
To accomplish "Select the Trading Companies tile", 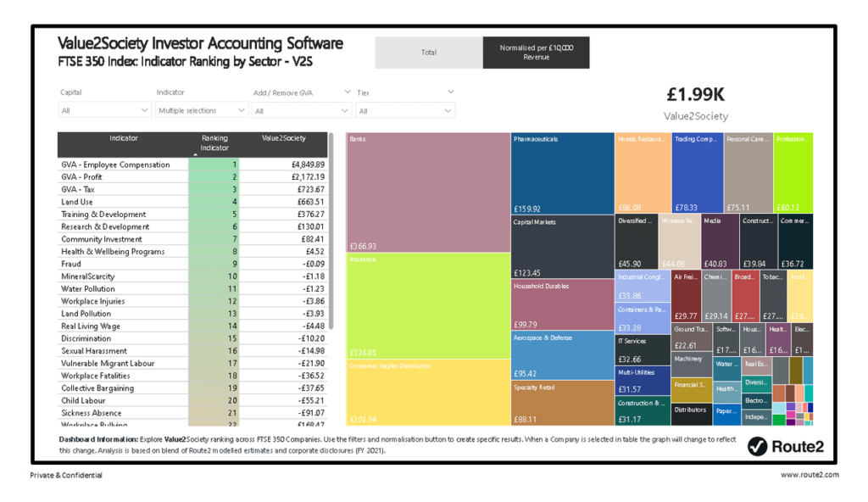I will [698, 173].
